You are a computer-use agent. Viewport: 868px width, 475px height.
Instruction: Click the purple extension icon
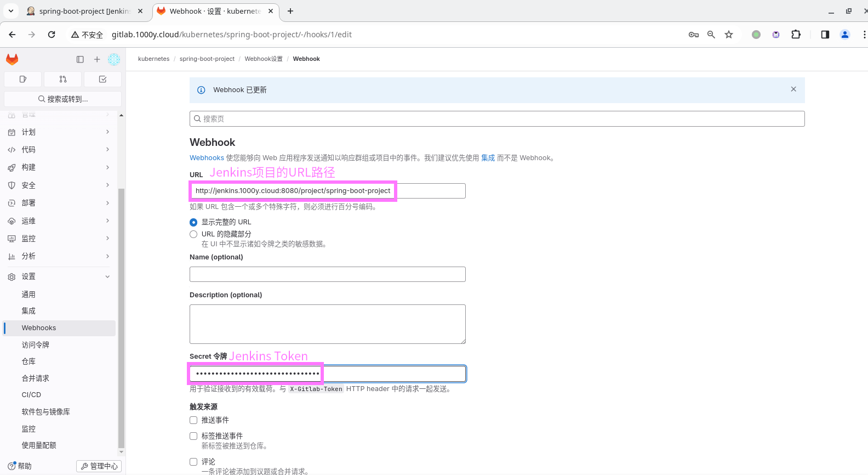[776, 35]
